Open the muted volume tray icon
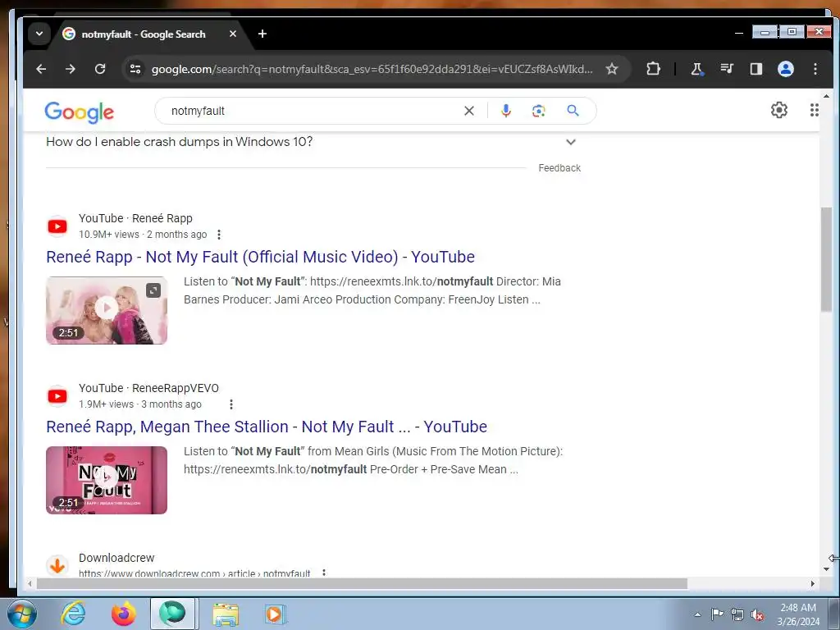The width and height of the screenshot is (840, 630). coord(757,614)
